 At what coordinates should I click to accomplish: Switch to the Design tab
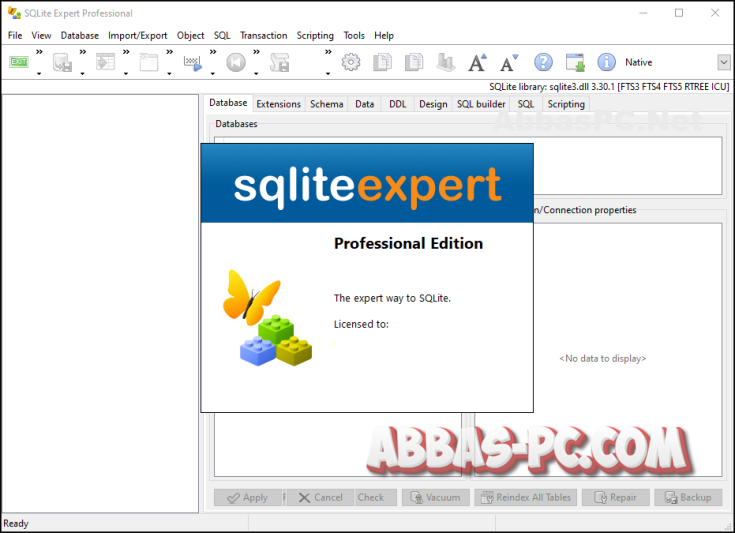(433, 104)
